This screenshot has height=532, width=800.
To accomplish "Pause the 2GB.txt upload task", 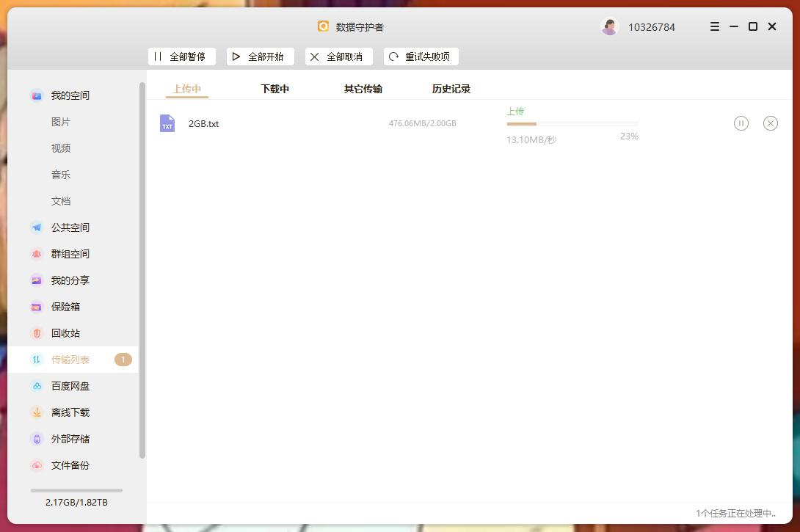I will point(741,123).
